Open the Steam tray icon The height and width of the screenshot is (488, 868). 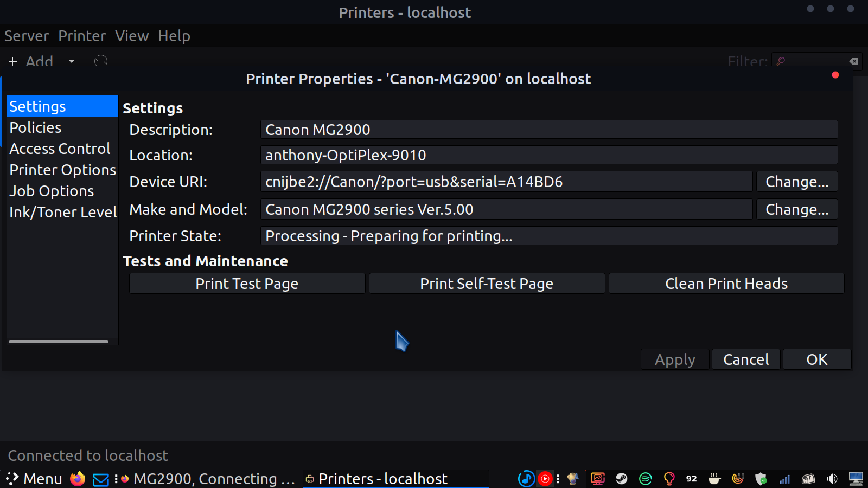click(622, 479)
